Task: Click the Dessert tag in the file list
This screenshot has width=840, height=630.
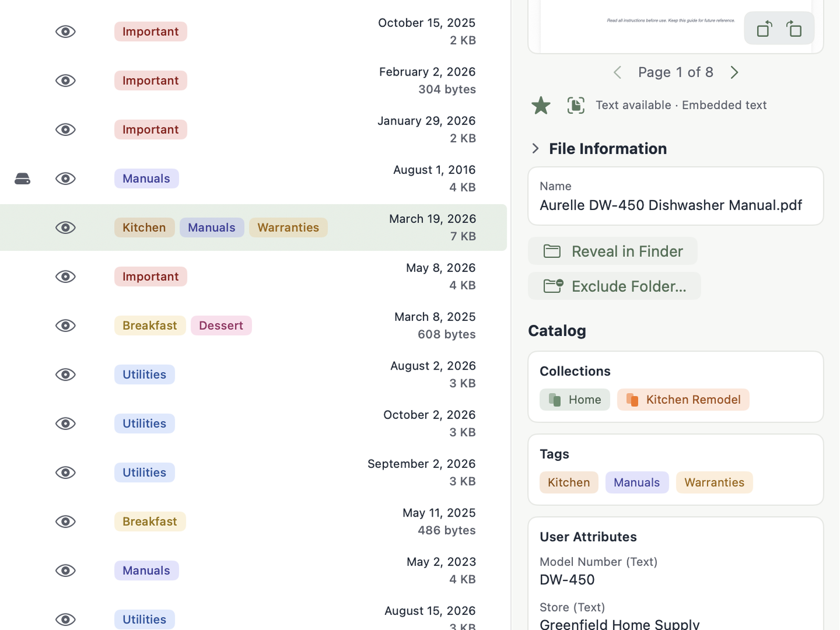Action: (221, 325)
